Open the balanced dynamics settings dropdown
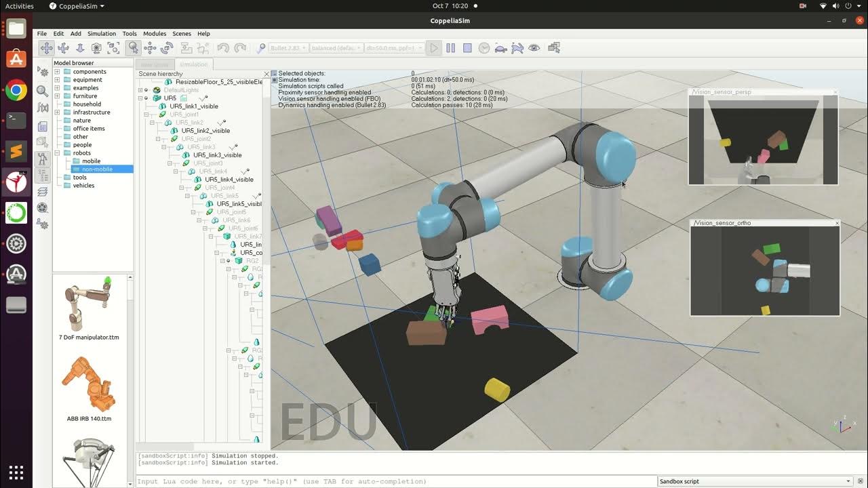 coord(337,48)
